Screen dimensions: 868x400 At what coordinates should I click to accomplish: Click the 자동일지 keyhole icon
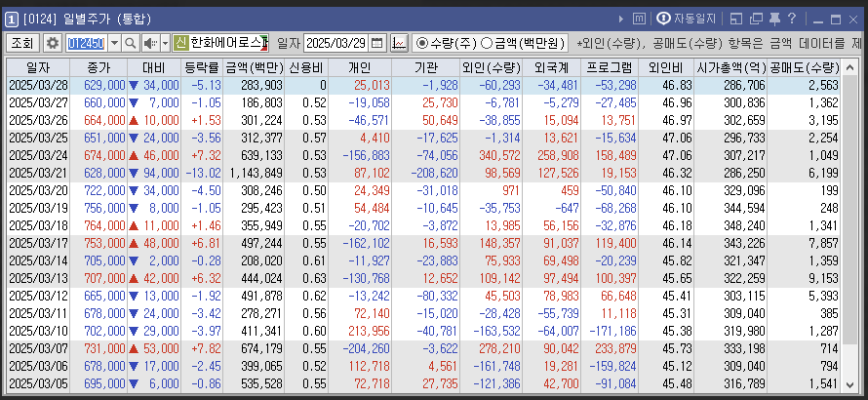pyautogui.click(x=663, y=19)
